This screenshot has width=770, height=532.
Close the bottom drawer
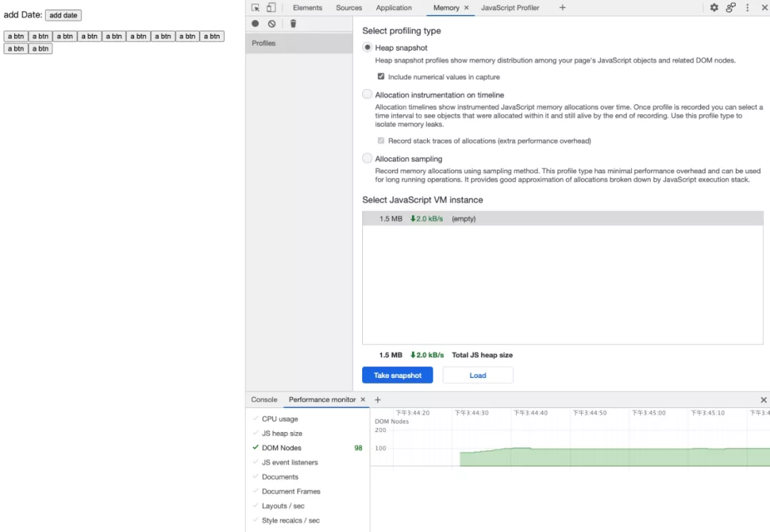click(764, 400)
